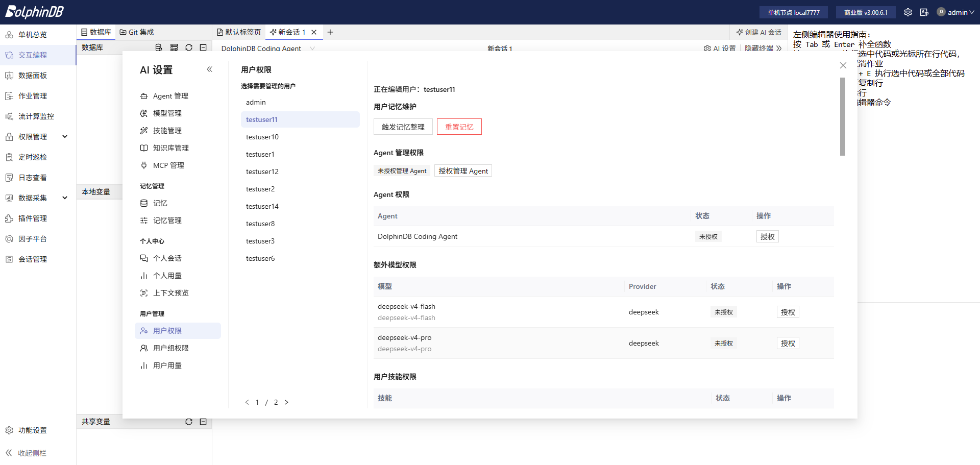
Task: Refresh the 共享变量 panel
Action: pyautogui.click(x=189, y=422)
